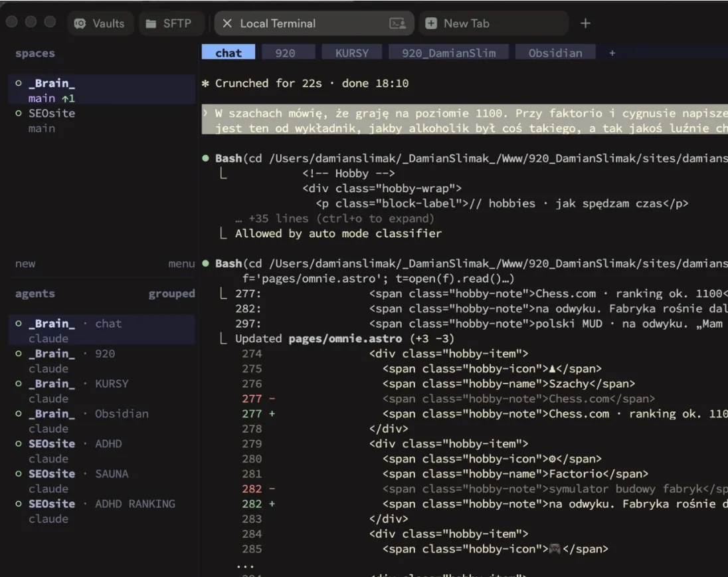Select the SEOsite · ADHD RANKING agent
The height and width of the screenshot is (577, 728).
pyautogui.click(x=102, y=511)
